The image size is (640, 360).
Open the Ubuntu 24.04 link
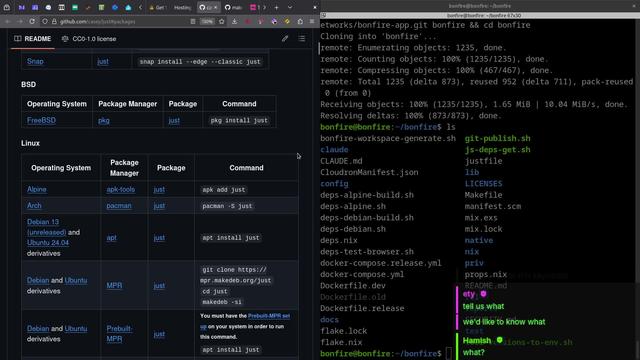coord(48,242)
